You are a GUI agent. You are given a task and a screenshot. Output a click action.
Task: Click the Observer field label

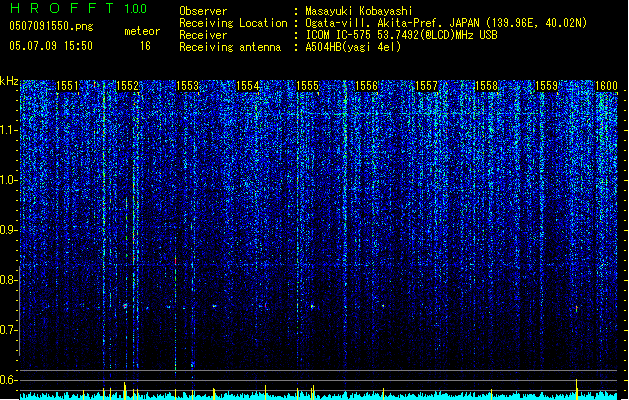tap(203, 11)
